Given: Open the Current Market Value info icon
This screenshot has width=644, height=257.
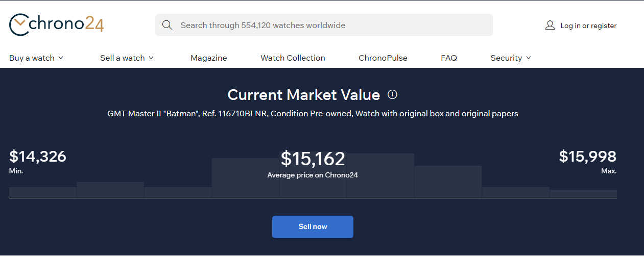Looking at the screenshot, I should pyautogui.click(x=392, y=94).
